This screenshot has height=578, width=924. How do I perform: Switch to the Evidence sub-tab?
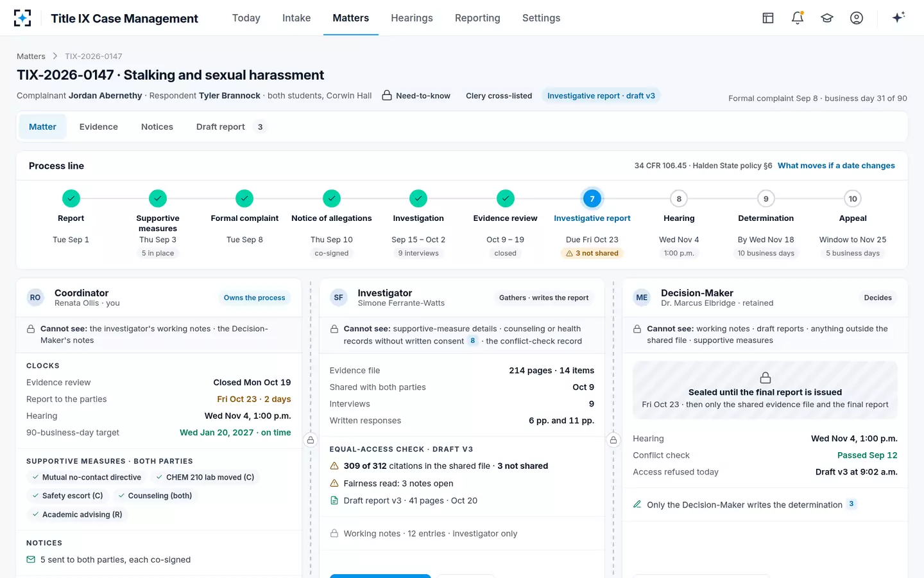tap(99, 127)
